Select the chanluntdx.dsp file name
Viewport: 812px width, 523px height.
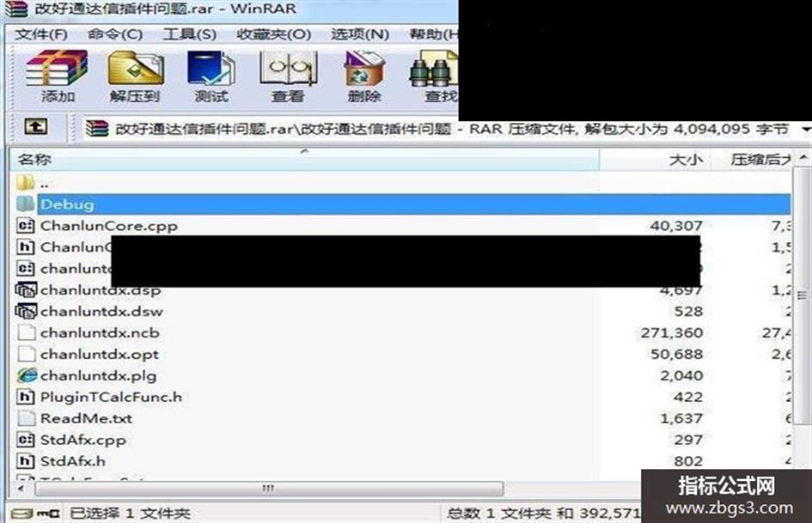[101, 290]
